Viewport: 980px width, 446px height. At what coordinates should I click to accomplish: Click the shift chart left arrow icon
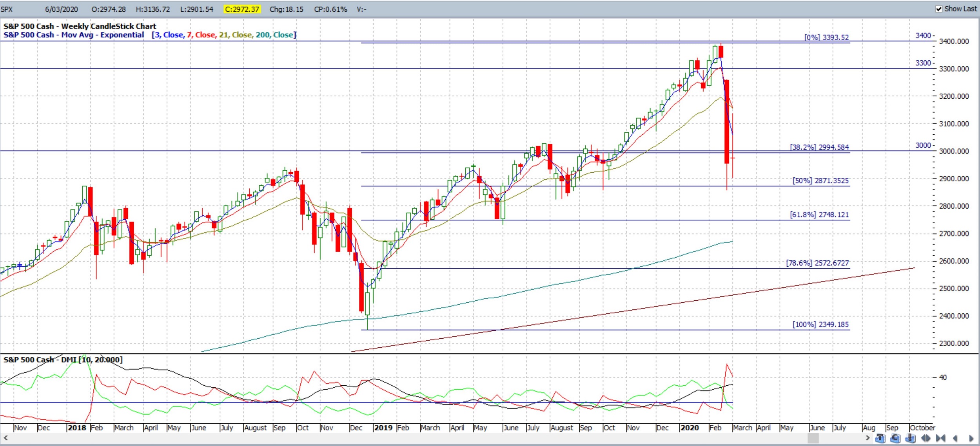pyautogui.click(x=955, y=438)
